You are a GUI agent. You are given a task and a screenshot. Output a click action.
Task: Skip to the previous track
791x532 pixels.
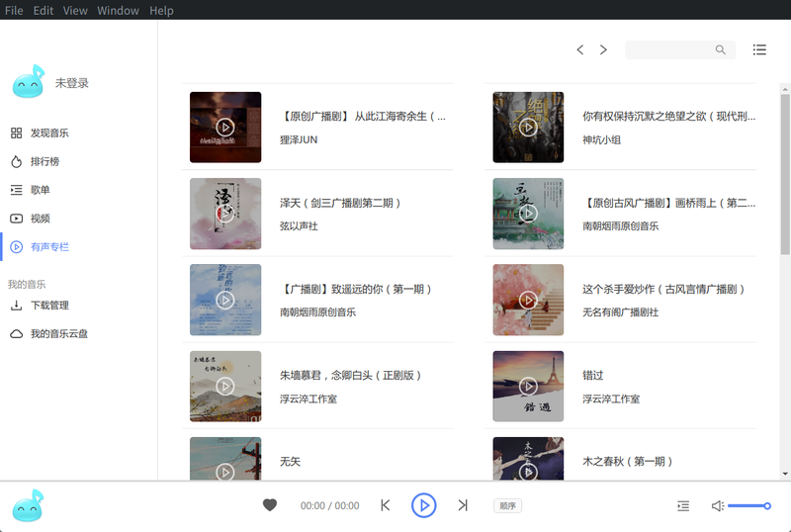[x=386, y=505]
